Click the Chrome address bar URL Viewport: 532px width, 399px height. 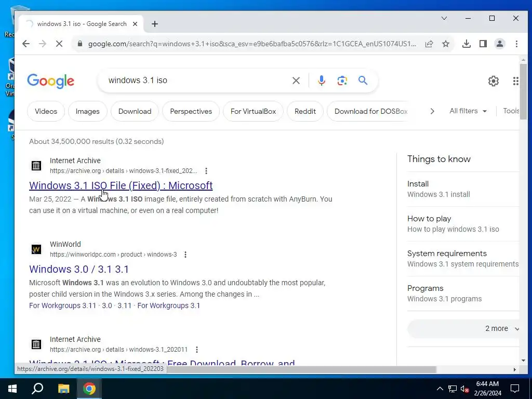pos(252,44)
